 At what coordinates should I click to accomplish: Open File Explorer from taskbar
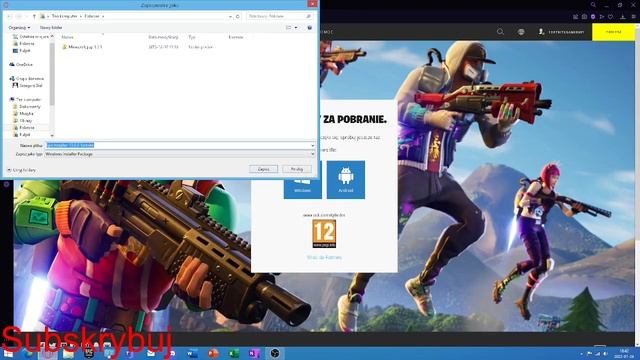point(68,353)
